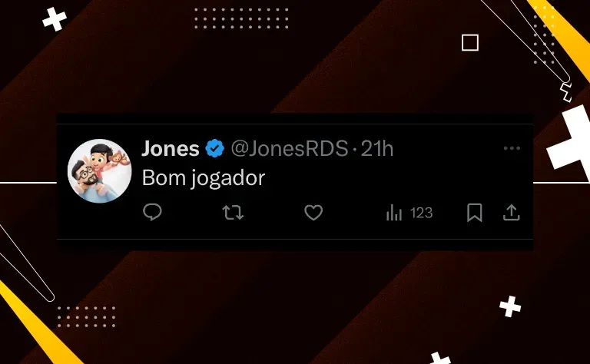Image resolution: width=590 pixels, height=364 pixels.
Task: Click the dotted grid pattern at top
Action: (241, 18)
